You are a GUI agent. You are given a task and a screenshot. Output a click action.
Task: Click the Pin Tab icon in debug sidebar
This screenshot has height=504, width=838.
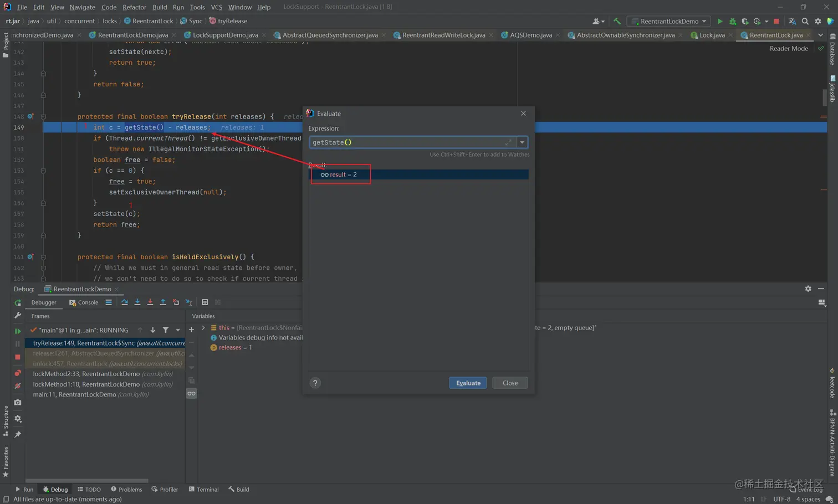tap(18, 435)
